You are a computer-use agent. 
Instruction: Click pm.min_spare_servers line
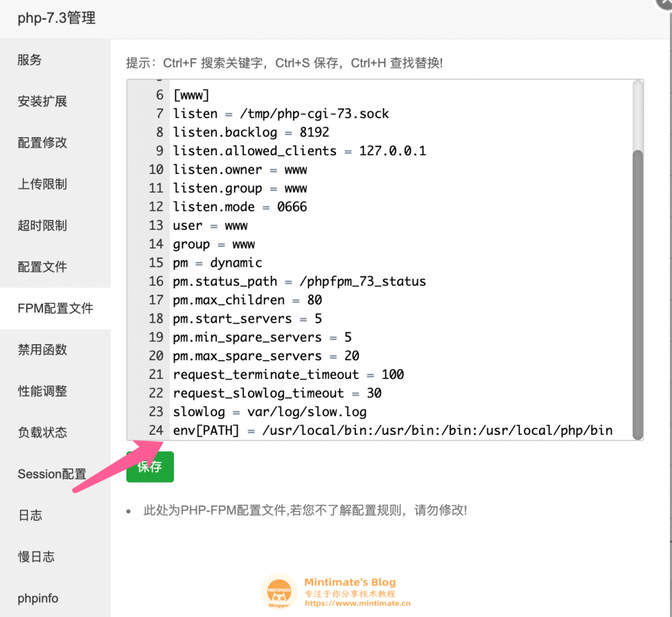[262, 337]
